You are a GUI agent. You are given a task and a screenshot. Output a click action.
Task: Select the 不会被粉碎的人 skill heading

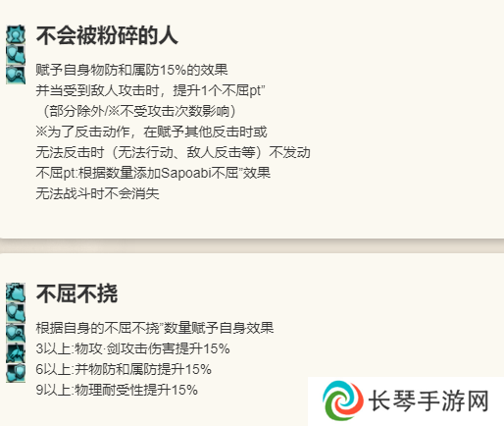point(107,35)
